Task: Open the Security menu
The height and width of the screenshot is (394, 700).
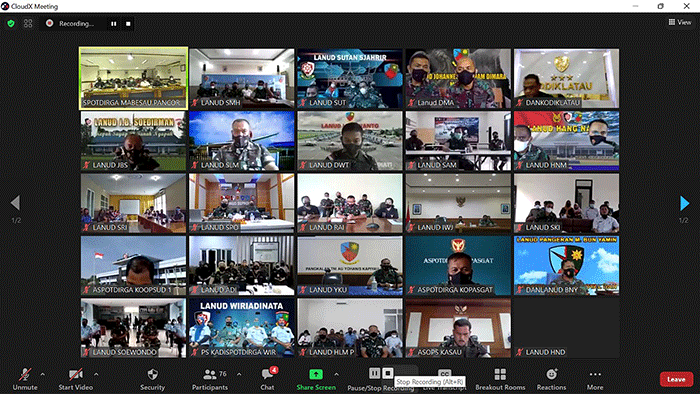Action: [x=153, y=379]
